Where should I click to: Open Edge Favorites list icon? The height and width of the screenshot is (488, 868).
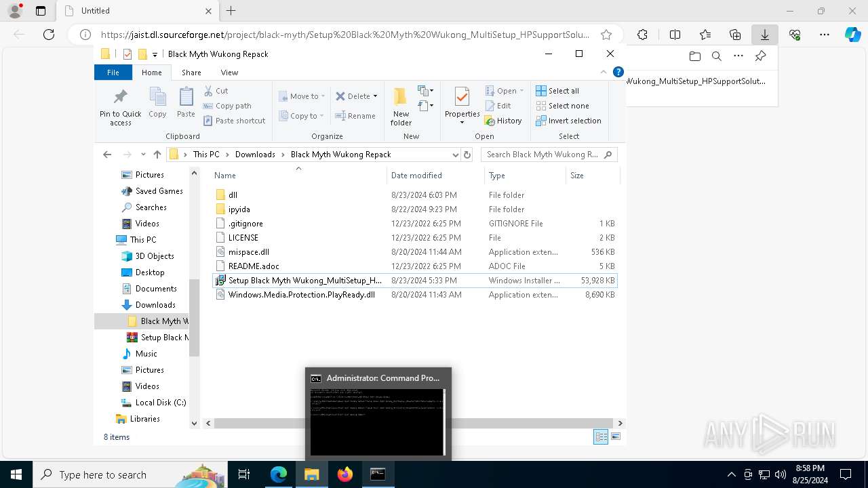tap(705, 35)
